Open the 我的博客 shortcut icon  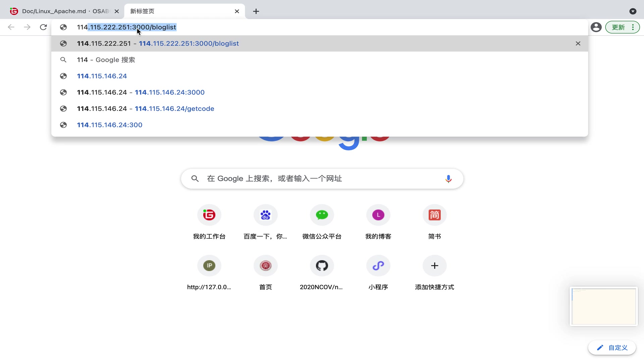click(x=378, y=215)
